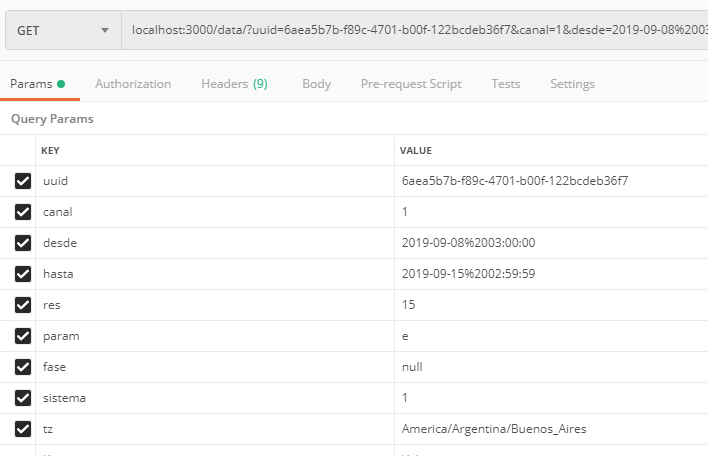Disable the fase parameter checkbox
This screenshot has height=456, width=708.
(x=23, y=367)
